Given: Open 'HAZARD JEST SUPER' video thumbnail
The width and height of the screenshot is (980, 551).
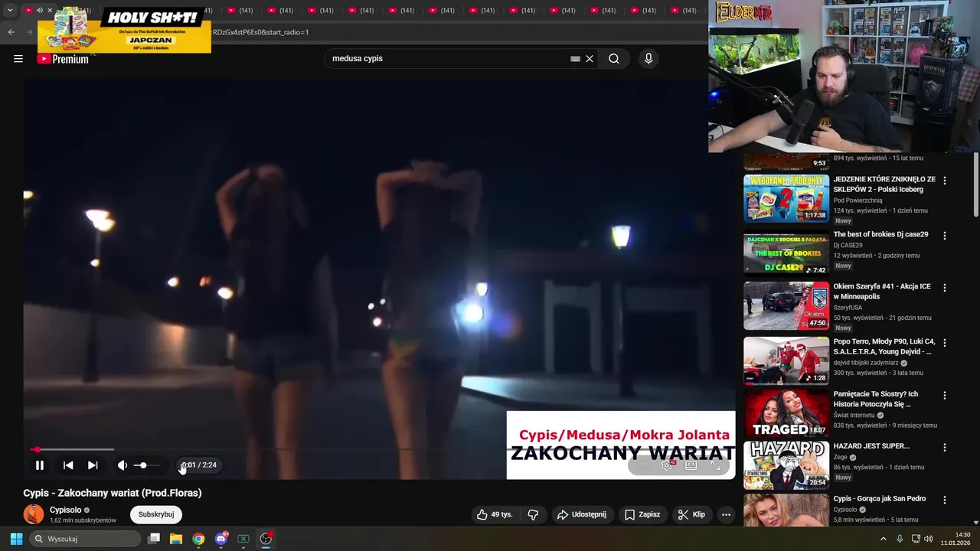Looking at the screenshot, I should 786,465.
